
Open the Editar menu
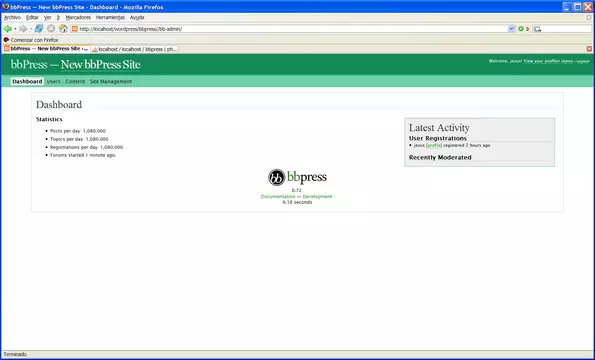(32, 17)
